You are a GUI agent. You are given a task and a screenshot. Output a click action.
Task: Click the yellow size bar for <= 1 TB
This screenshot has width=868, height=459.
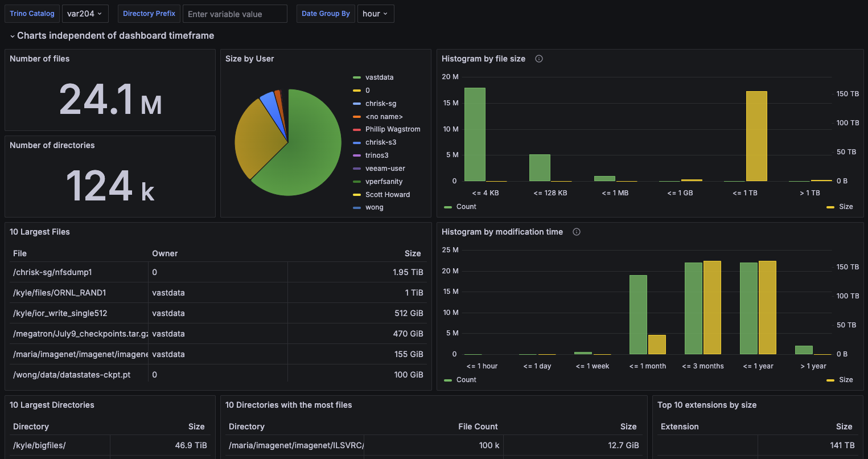coord(756,136)
